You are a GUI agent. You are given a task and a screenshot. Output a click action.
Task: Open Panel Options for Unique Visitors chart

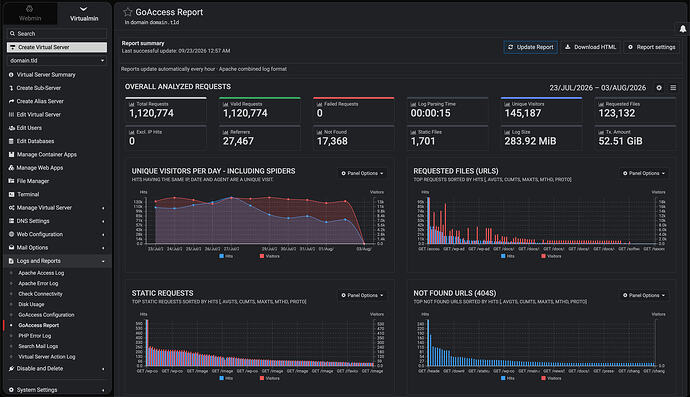(x=362, y=173)
